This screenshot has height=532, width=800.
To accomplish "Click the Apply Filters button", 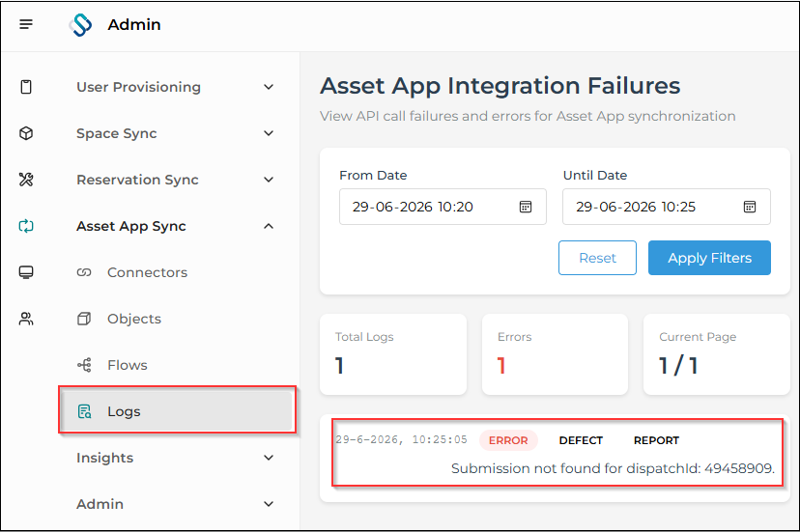I will click(709, 258).
